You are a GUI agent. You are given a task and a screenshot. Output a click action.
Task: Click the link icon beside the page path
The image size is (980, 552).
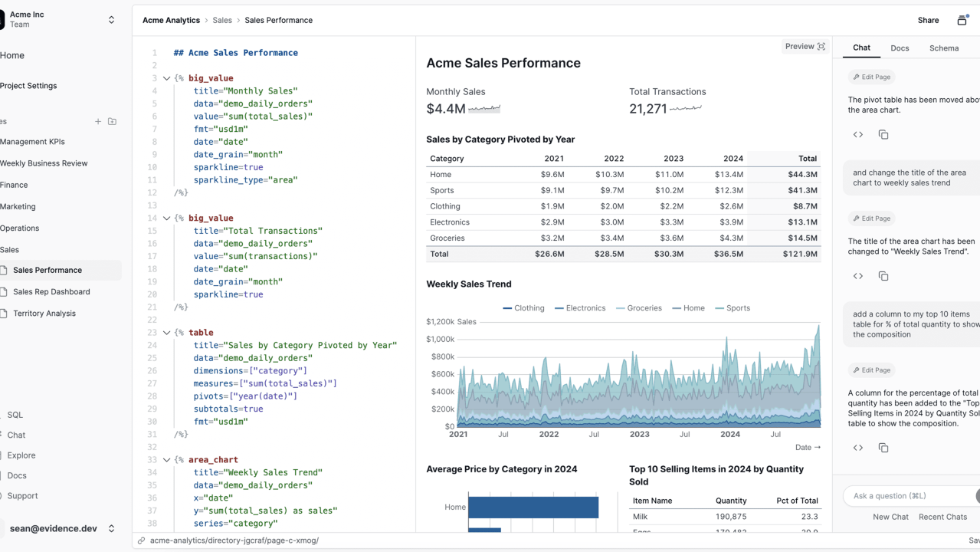(141, 540)
